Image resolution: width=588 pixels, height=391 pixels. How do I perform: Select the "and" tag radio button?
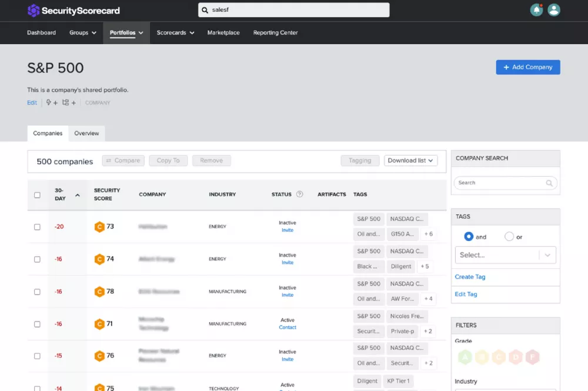point(469,236)
